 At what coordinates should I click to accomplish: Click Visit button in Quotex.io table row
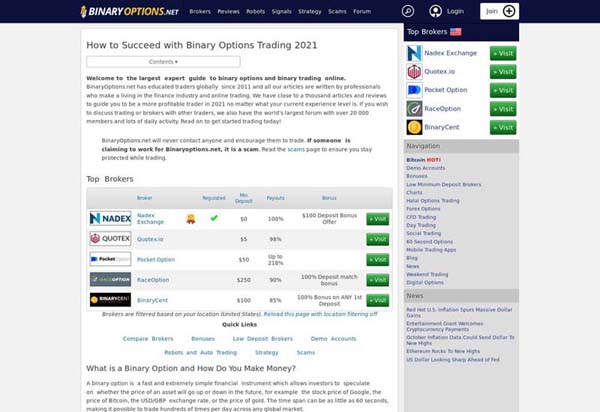click(x=378, y=239)
